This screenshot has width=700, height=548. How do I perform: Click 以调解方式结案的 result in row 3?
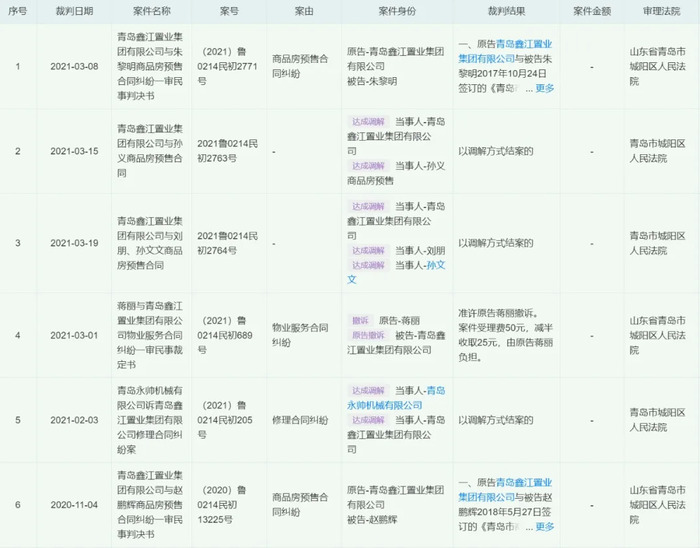click(x=496, y=243)
